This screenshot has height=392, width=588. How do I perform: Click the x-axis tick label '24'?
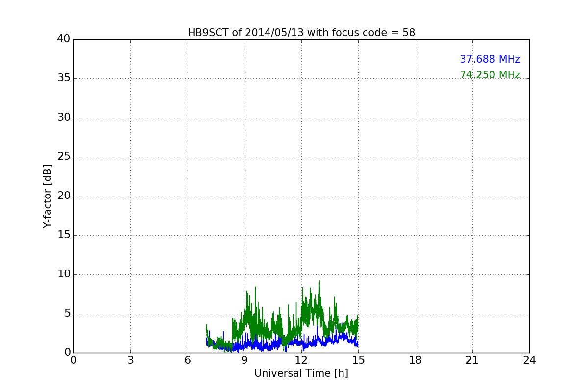[529, 360]
